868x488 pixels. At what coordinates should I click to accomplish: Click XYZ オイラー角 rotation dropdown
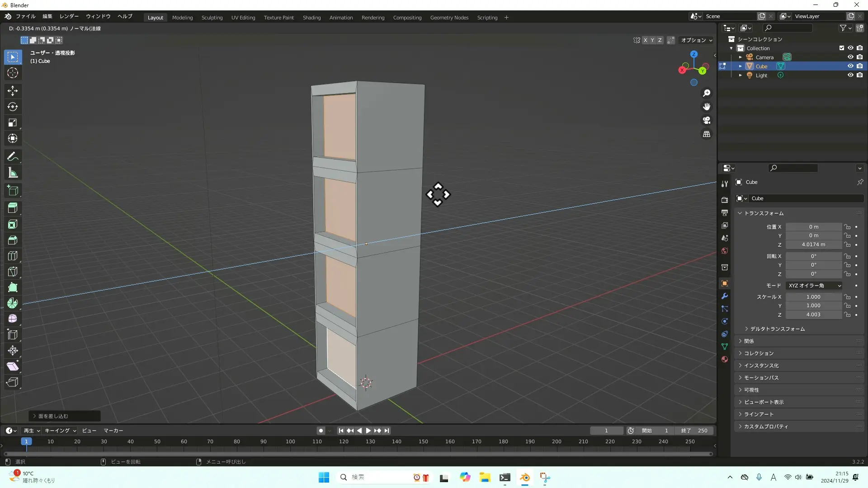[814, 286]
